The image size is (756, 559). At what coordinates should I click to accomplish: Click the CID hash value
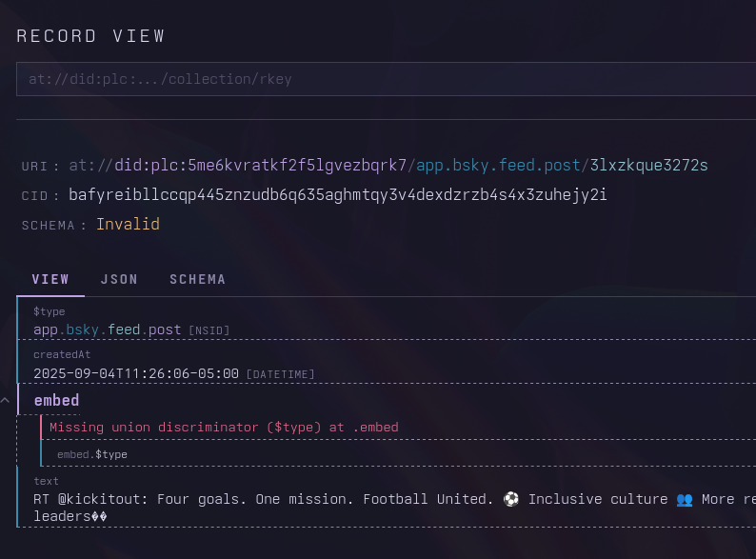point(337,195)
